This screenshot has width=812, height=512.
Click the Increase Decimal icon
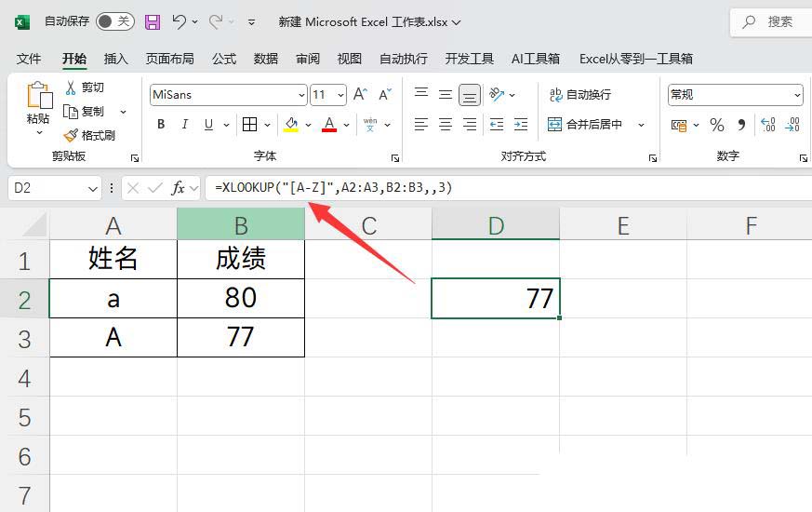click(x=768, y=125)
